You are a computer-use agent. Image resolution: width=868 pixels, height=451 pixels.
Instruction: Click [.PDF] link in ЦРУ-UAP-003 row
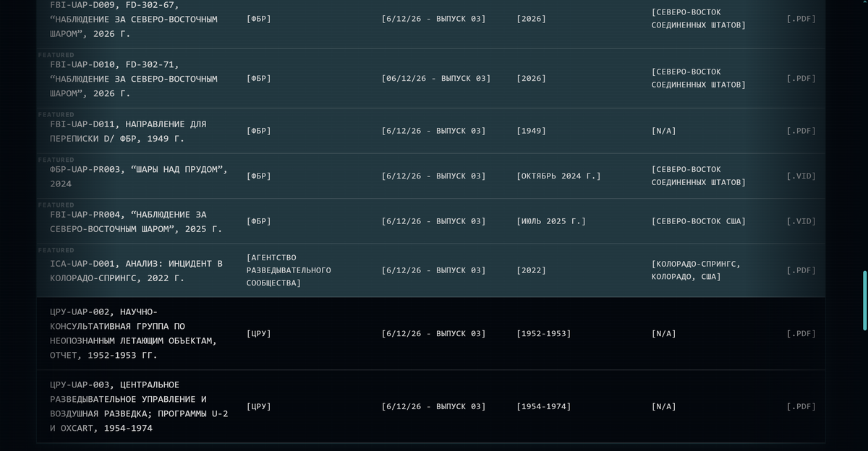801,406
